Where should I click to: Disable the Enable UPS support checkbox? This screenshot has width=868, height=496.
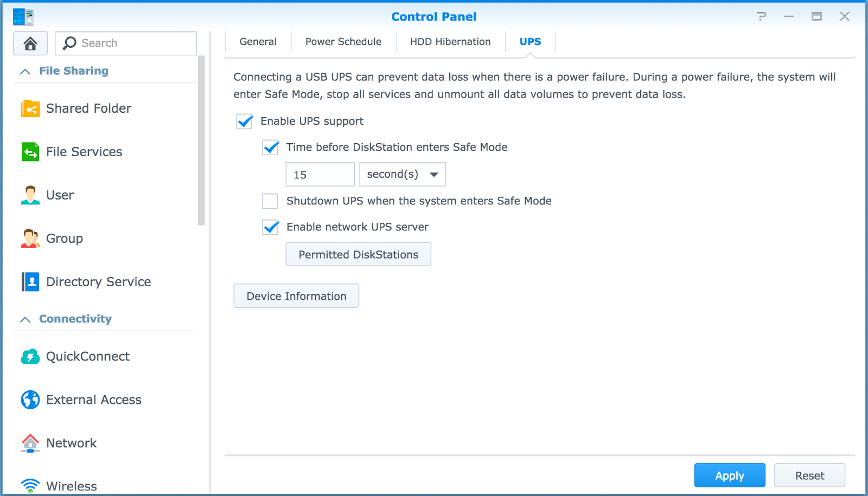pyautogui.click(x=245, y=121)
